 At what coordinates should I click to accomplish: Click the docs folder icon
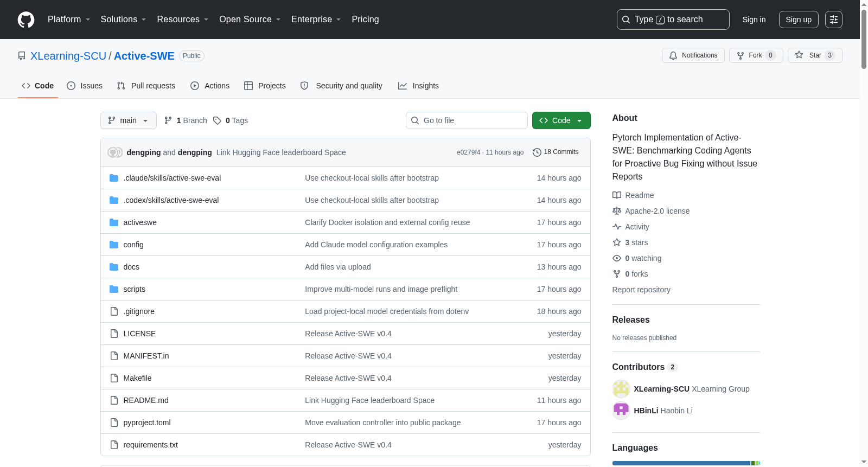114,267
